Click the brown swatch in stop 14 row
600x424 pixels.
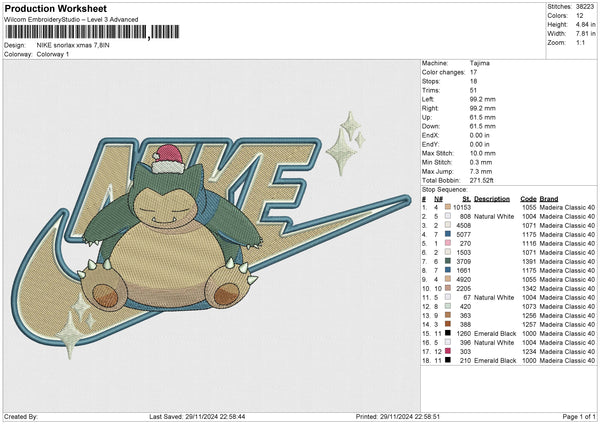pyautogui.click(x=450, y=326)
